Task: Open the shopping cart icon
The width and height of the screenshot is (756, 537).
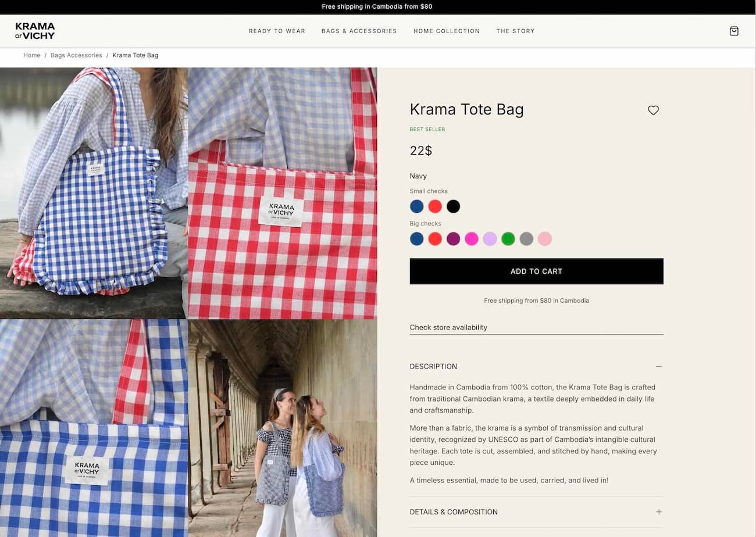Action: coord(734,31)
